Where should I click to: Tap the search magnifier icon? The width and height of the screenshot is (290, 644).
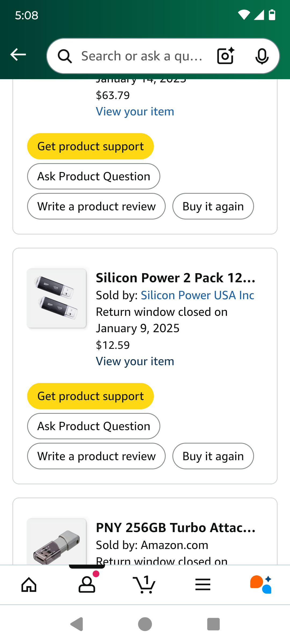(65, 56)
